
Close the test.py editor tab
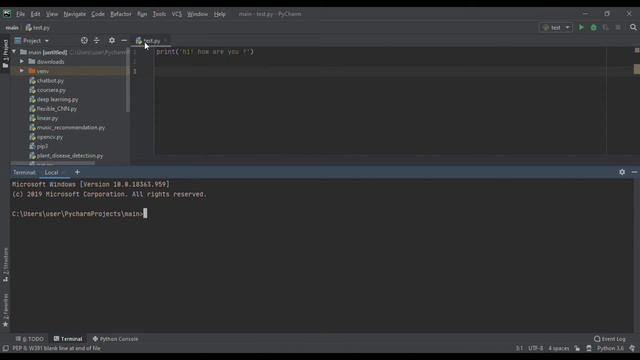point(165,41)
